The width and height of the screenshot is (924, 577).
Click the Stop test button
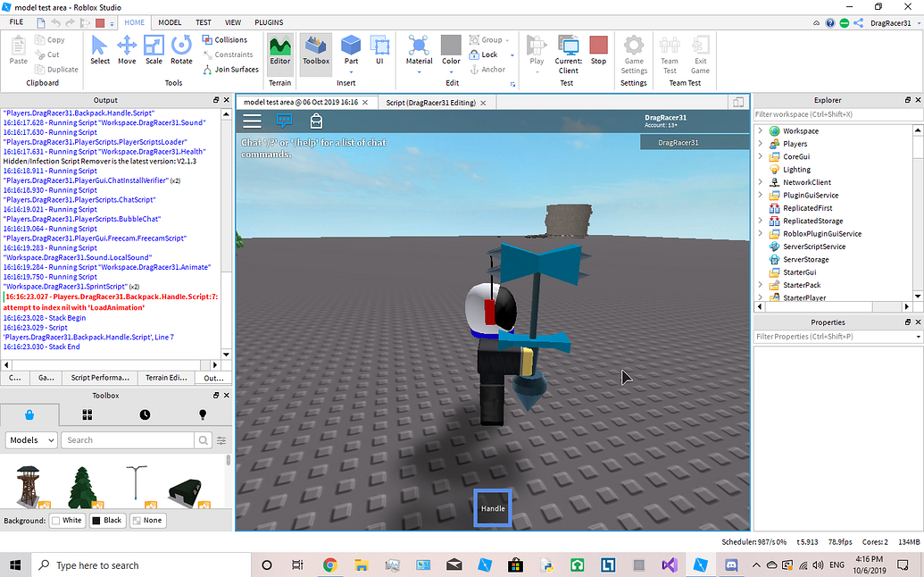point(598,50)
